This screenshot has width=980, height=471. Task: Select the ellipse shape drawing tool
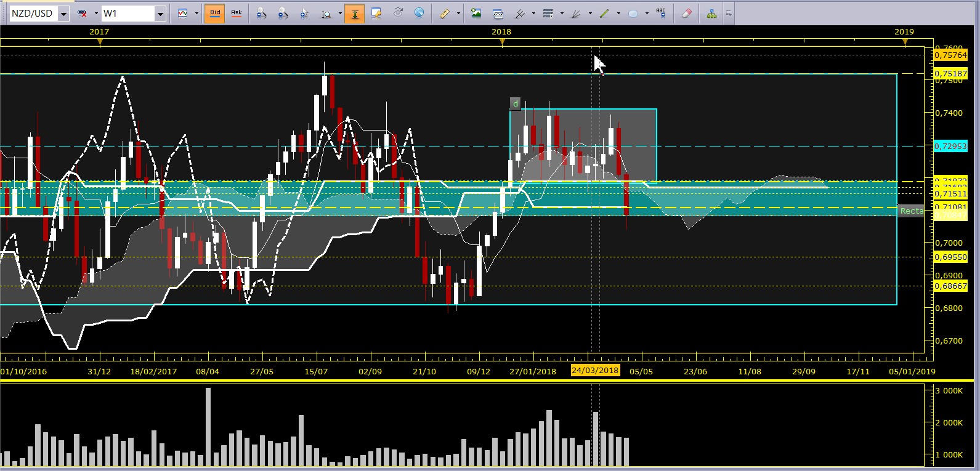(633, 13)
